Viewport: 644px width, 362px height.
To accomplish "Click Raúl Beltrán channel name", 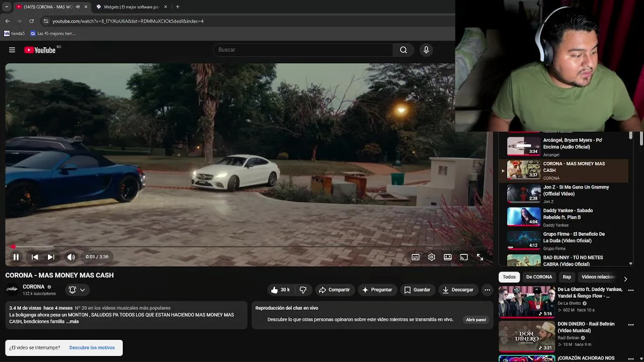I will click(x=569, y=338).
